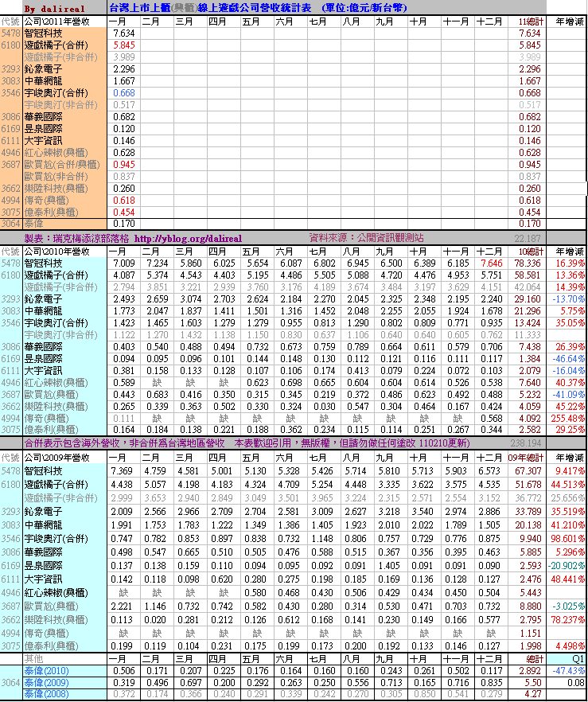
Task: Click the 合併表示包含海外營收 footnote line
Action: click(x=247, y=443)
